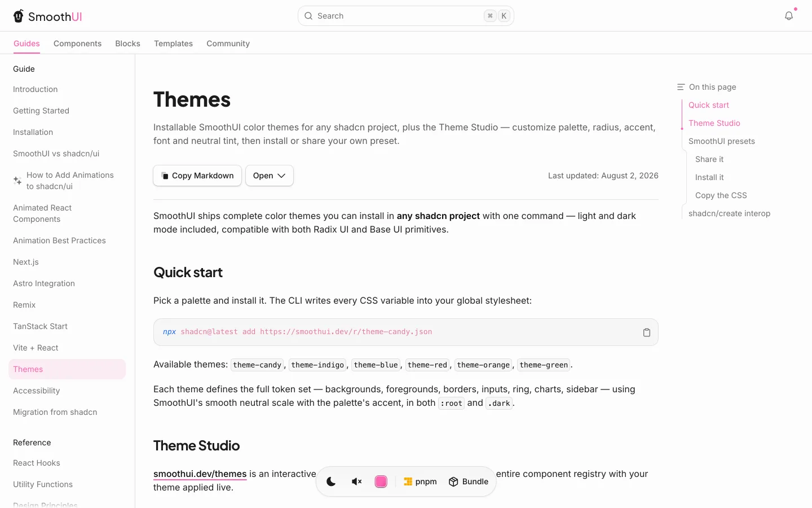Click the Theme Studio heading

(x=197, y=446)
